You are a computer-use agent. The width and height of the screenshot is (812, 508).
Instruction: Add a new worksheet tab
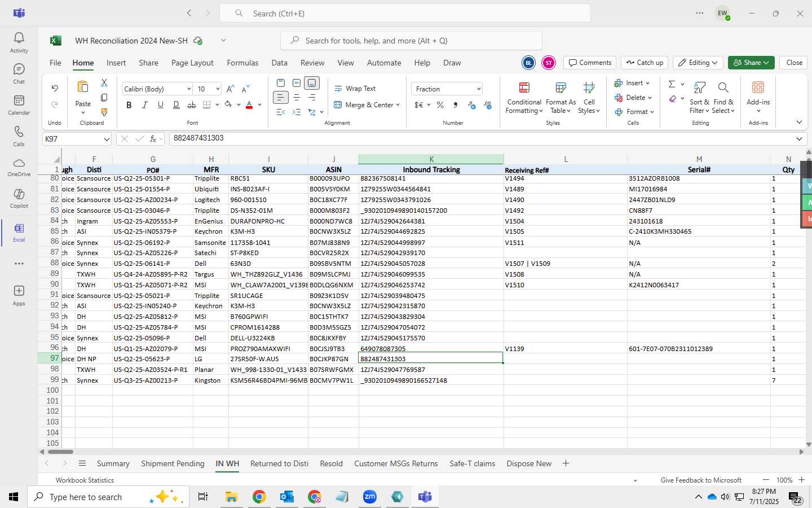tap(566, 463)
